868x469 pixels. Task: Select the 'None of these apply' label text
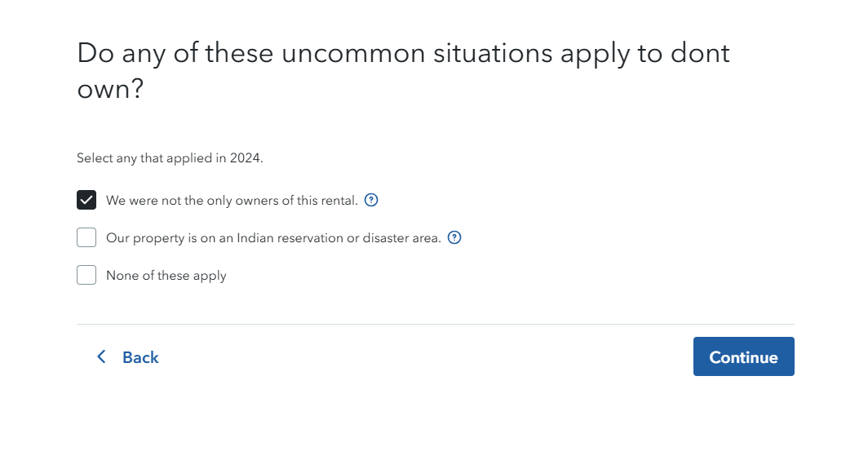pos(166,276)
